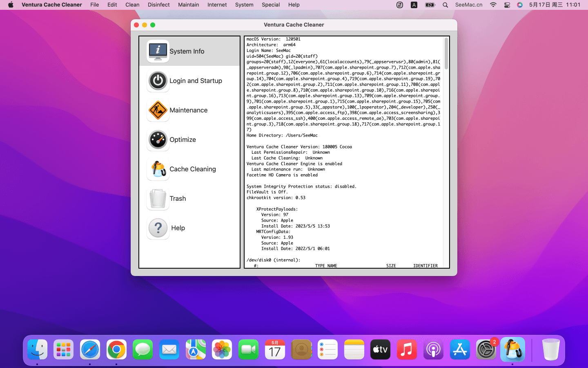The width and height of the screenshot is (588, 368).
Task: Select the System Info label
Action: (187, 51)
